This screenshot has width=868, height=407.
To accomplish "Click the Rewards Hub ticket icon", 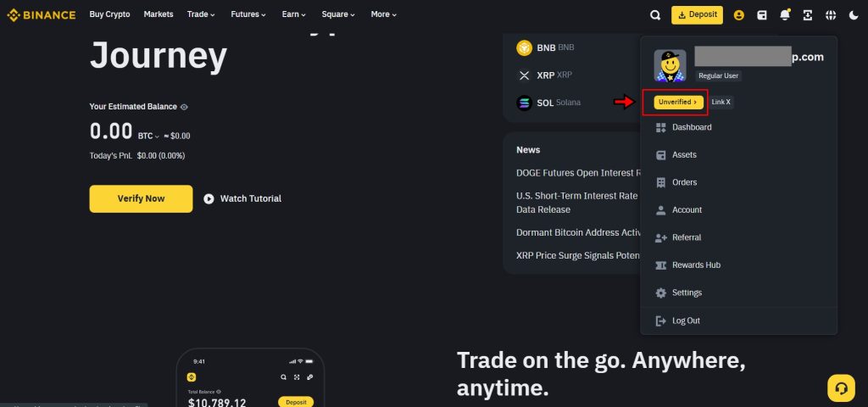I will click(660, 265).
